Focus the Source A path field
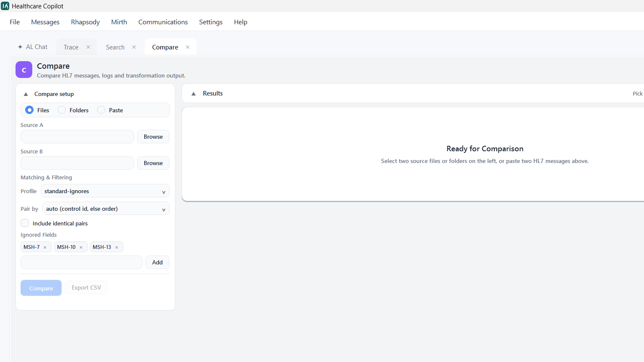644x362 pixels. 77,137
